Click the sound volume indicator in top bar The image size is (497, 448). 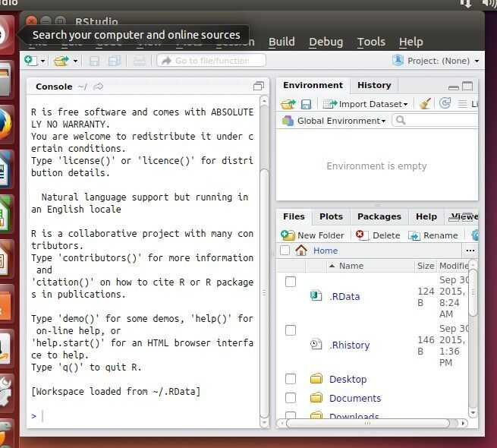tap(489, 3)
